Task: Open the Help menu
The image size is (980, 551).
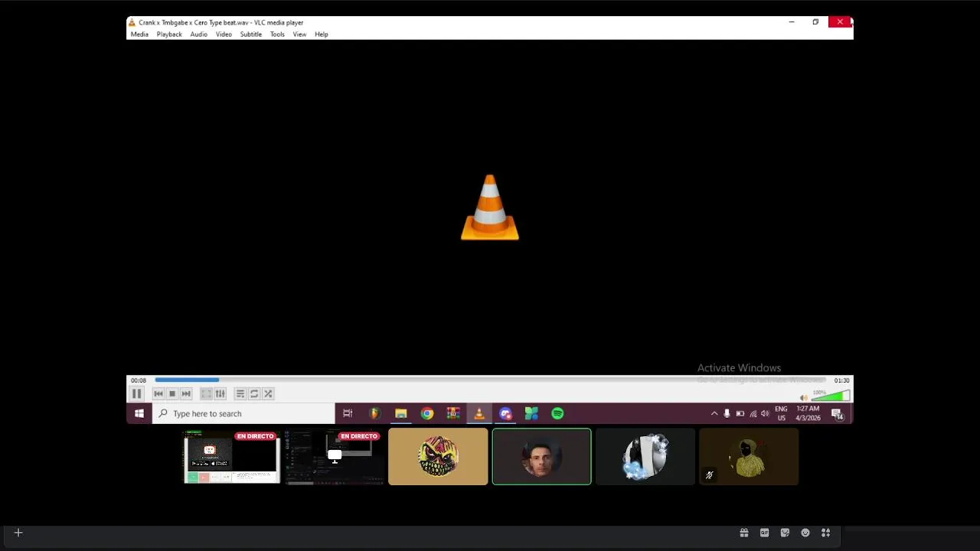Action: [322, 34]
